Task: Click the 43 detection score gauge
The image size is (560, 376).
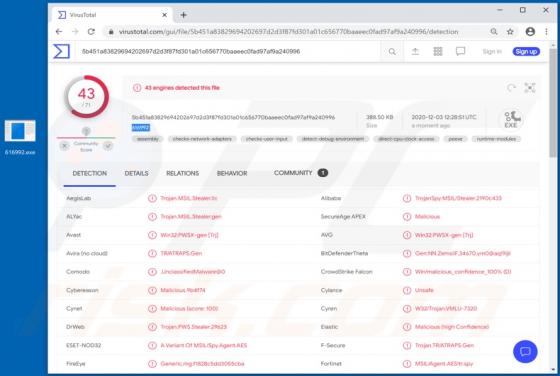Action: pos(86,96)
